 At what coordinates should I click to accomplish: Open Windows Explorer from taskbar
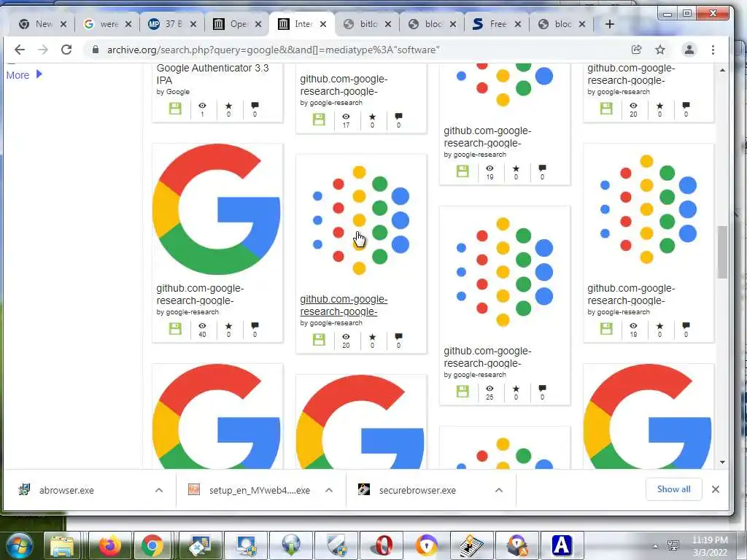(63, 545)
